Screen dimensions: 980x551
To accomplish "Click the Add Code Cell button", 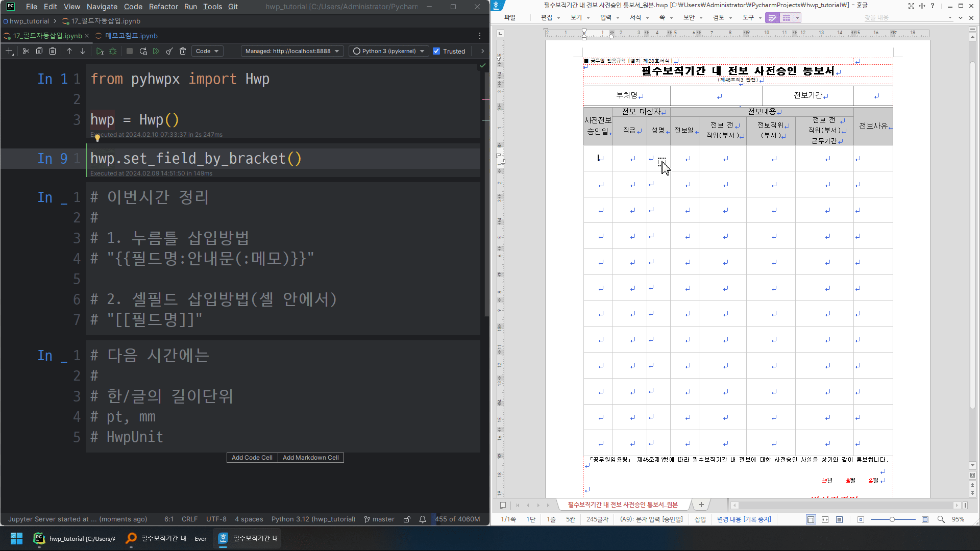I will (252, 458).
